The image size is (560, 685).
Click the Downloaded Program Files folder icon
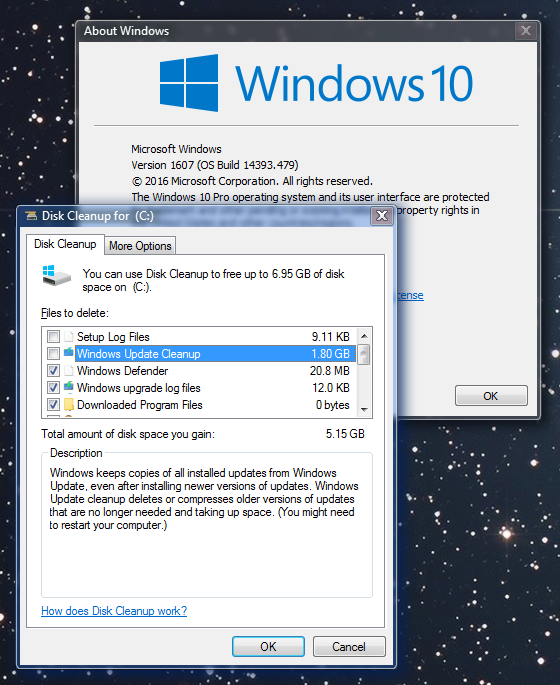coord(69,405)
